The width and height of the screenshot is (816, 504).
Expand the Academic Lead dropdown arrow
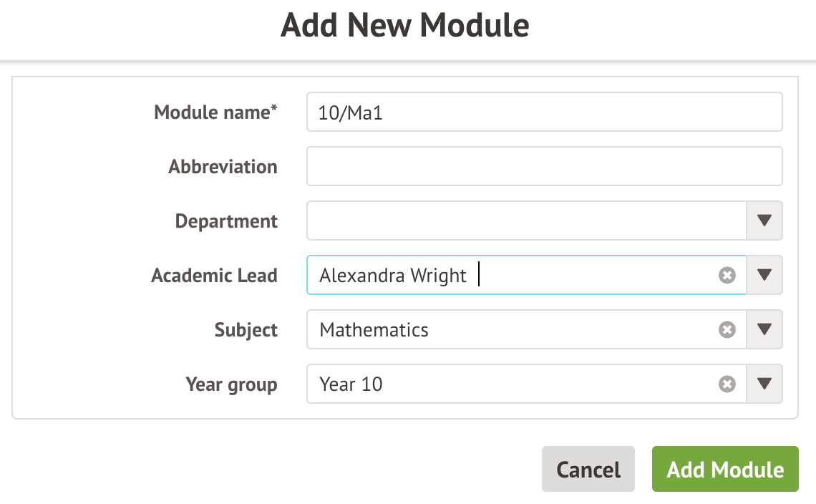tap(764, 276)
